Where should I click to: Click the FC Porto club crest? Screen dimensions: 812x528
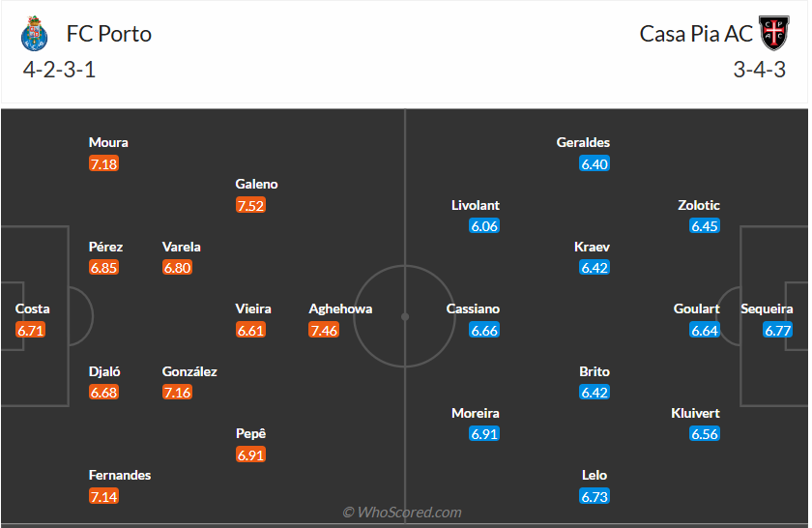click(x=33, y=34)
